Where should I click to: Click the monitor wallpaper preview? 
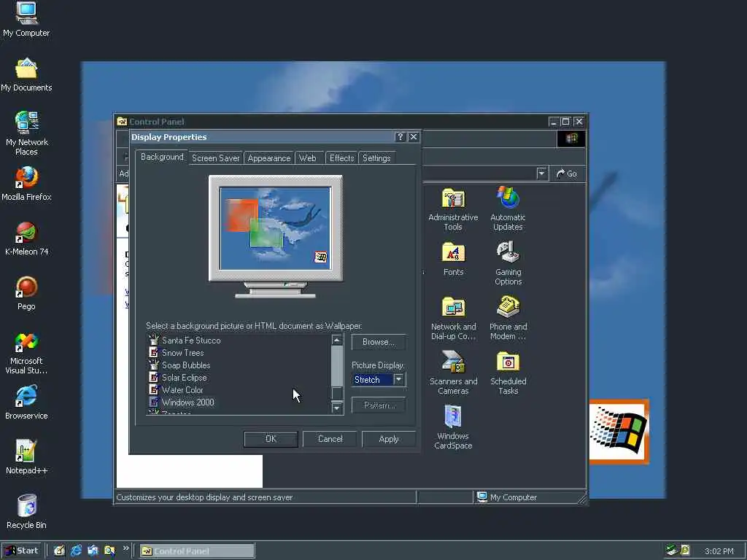click(x=275, y=228)
